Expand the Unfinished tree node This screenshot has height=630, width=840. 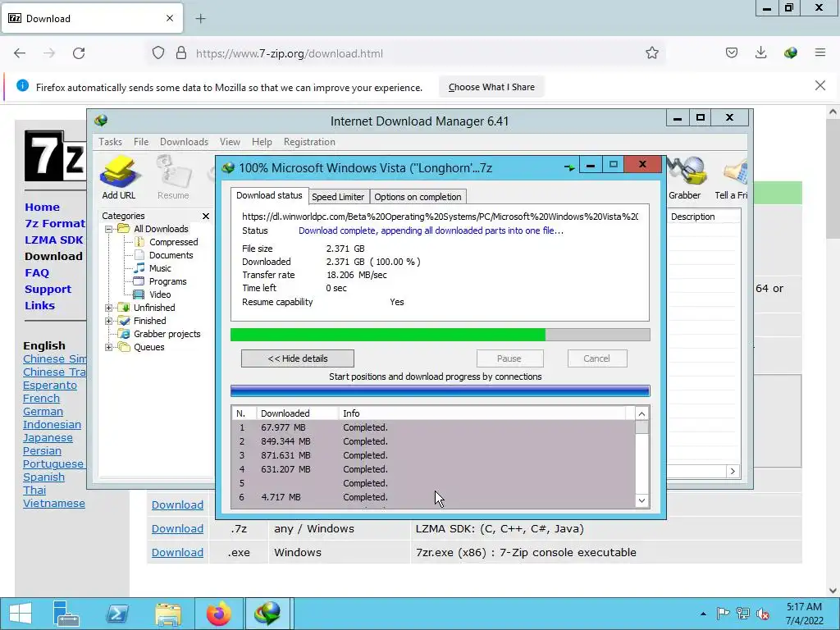(x=109, y=308)
